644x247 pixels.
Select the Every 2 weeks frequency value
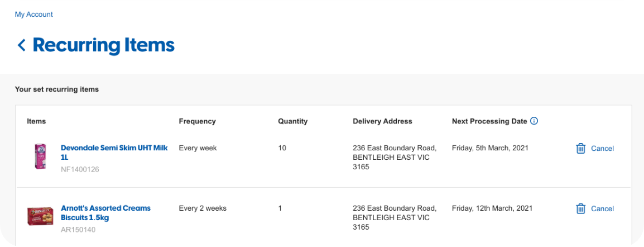203,208
